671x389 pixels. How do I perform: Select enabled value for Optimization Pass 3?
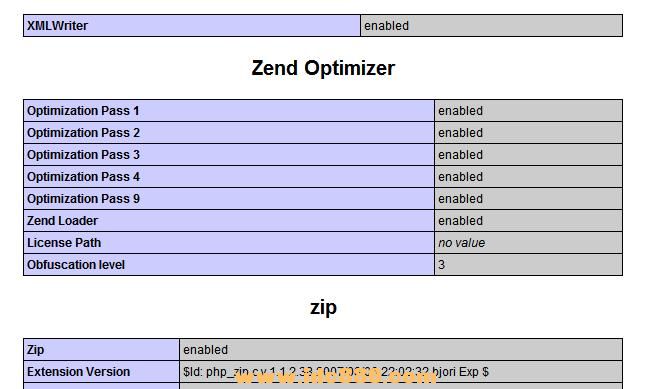tap(460, 154)
